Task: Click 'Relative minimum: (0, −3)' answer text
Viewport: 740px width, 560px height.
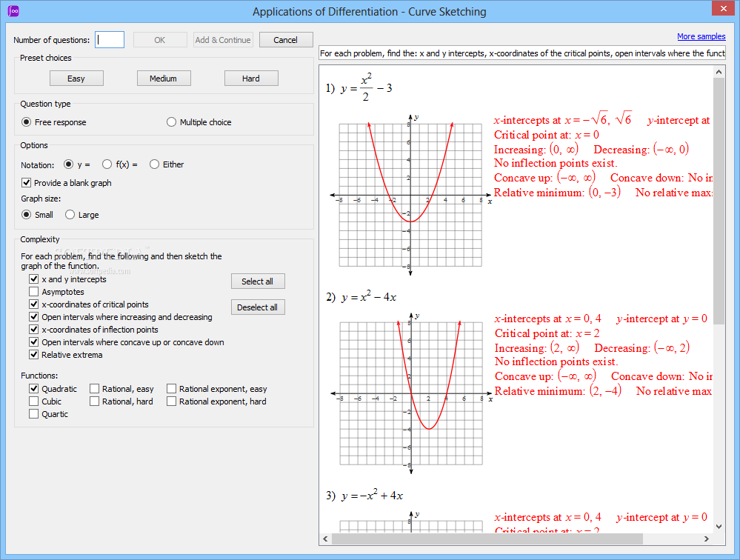Action: [557, 193]
